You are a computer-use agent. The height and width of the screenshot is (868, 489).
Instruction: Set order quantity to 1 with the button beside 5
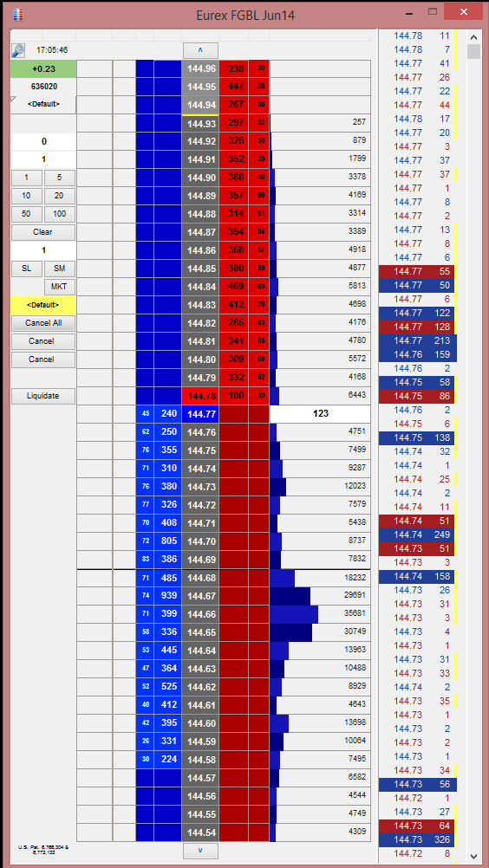click(26, 178)
